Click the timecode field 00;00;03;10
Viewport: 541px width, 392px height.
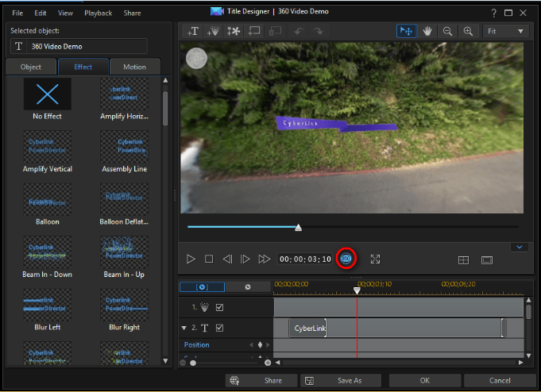305,259
